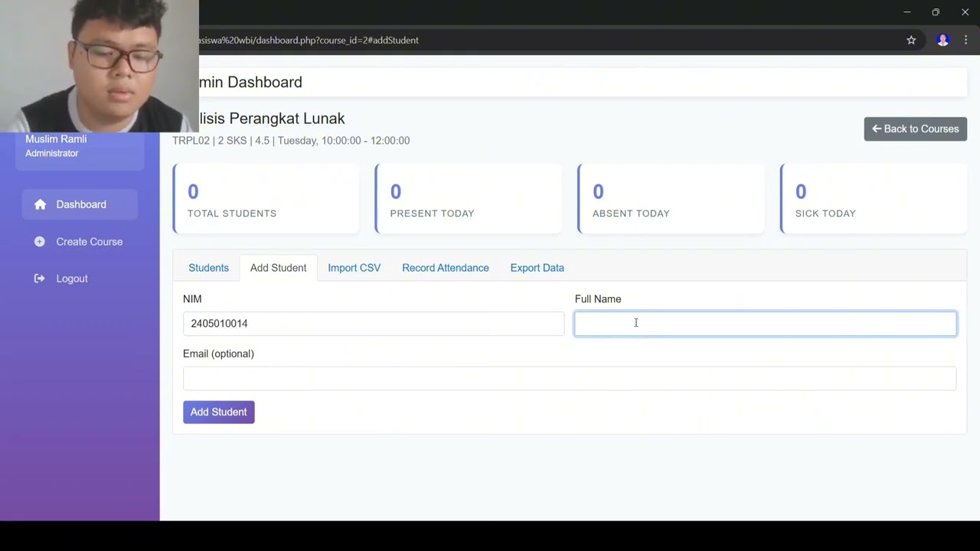Image resolution: width=980 pixels, height=551 pixels.
Task: Click Logout text in sidebar
Action: pyautogui.click(x=72, y=279)
